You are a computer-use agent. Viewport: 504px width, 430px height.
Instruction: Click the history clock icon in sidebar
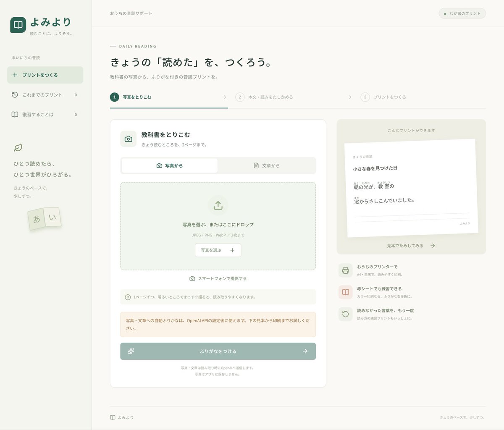point(15,95)
